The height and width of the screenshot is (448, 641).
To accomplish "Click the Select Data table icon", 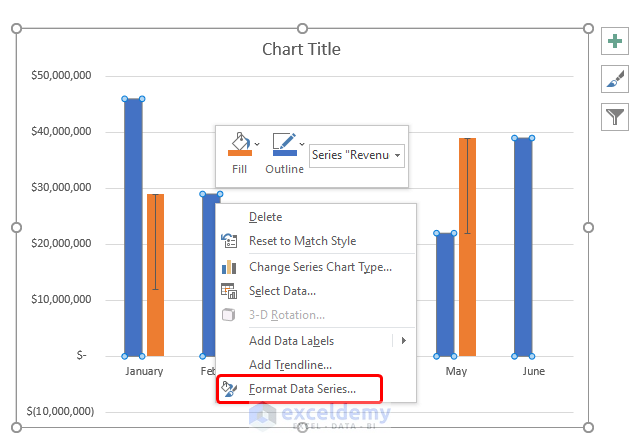I will pyautogui.click(x=229, y=291).
